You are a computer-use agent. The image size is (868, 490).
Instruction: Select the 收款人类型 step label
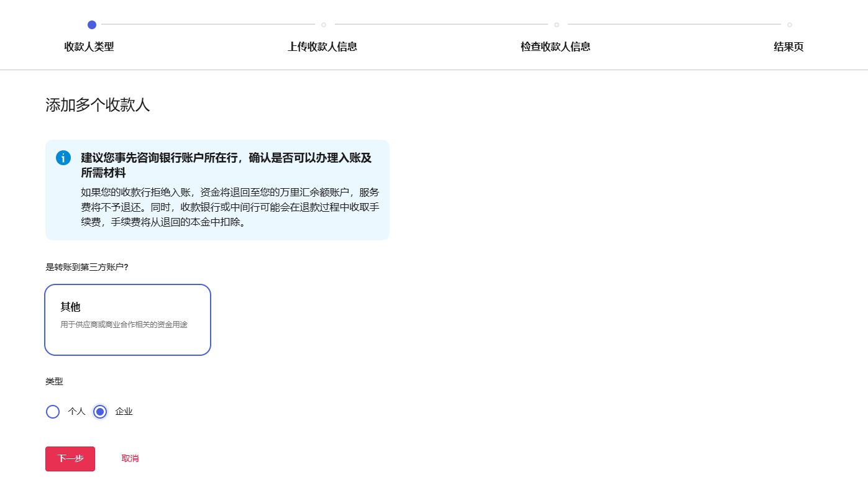click(x=89, y=47)
